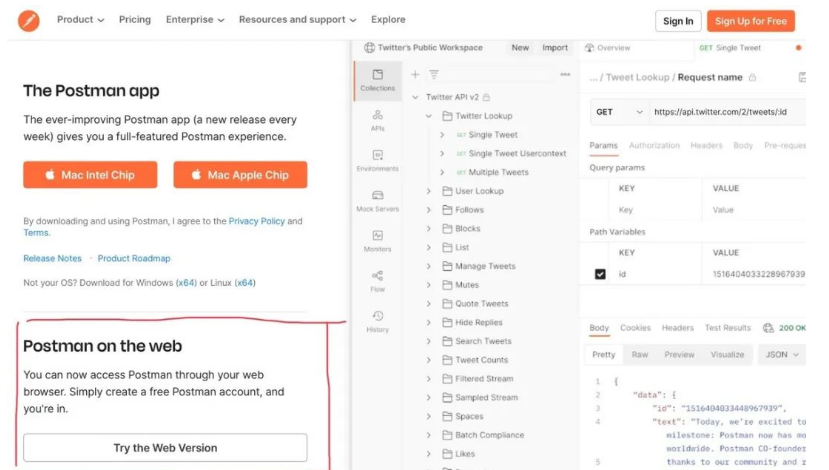Click Try the Web Version button
The height and width of the screenshot is (470, 829).
(x=165, y=448)
